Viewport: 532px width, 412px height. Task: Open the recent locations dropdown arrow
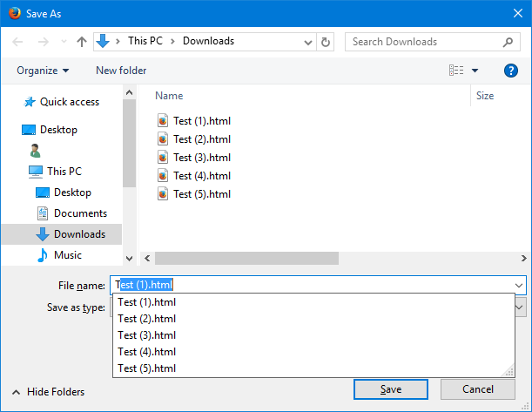[x=64, y=42]
